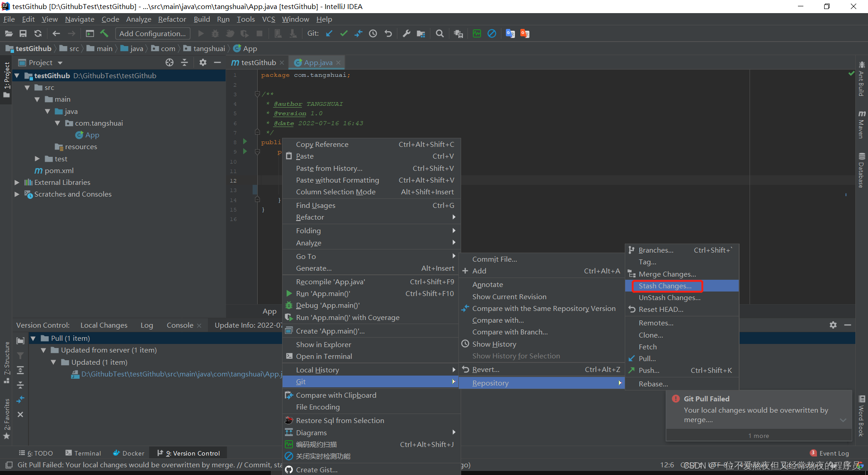Open the Refactor menu in menu bar
The width and height of the screenshot is (868, 475).
[172, 19]
